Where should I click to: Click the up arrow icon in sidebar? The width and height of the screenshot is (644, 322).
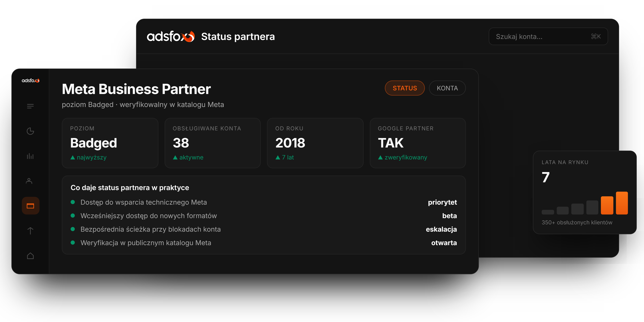coord(30,231)
